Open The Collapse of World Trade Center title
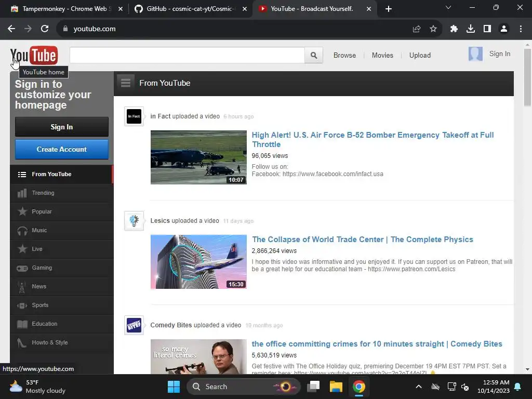 (362, 240)
